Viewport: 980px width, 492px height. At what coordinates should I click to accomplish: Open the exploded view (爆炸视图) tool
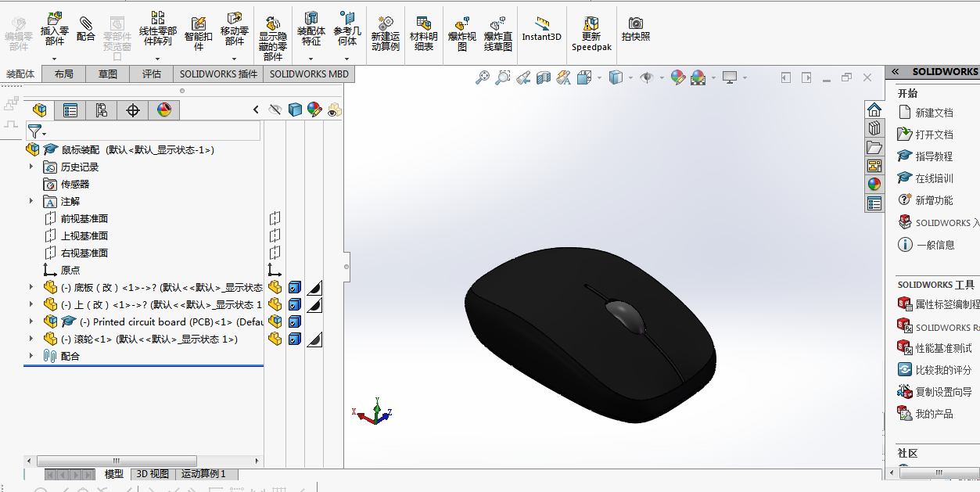(461, 32)
